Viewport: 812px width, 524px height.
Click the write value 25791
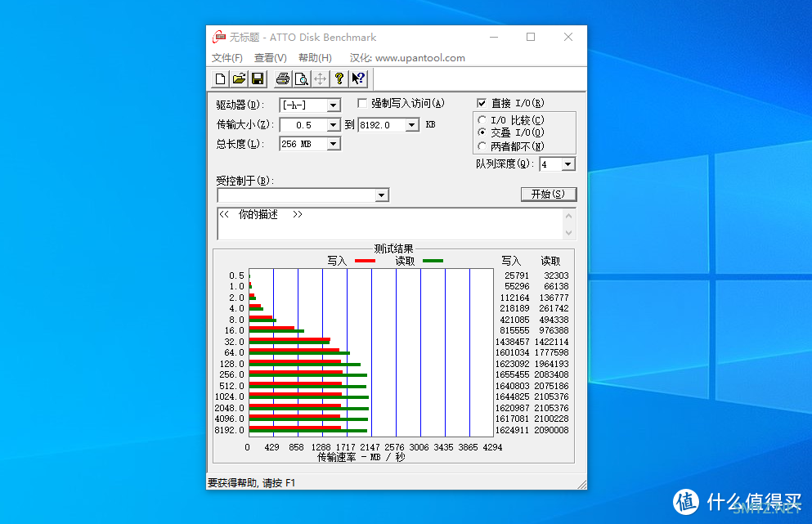pyautogui.click(x=517, y=275)
